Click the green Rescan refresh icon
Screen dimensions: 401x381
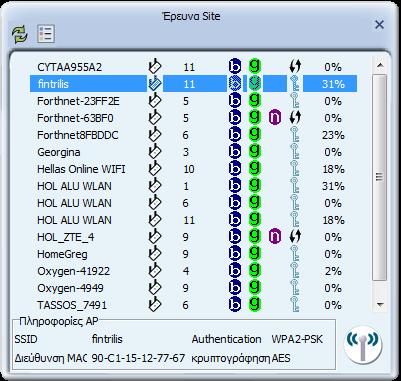coord(20,34)
